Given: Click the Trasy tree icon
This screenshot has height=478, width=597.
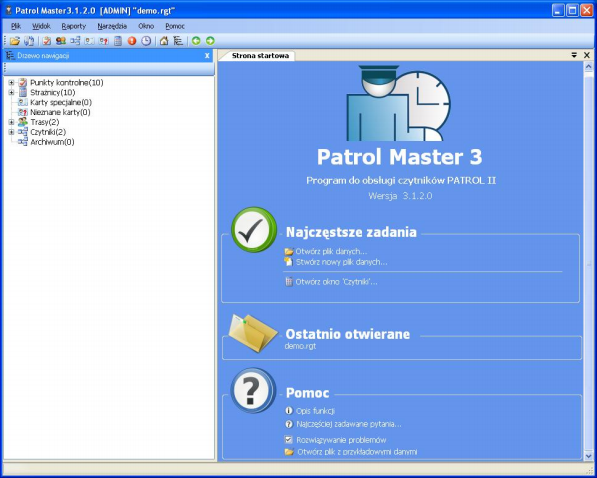Looking at the screenshot, I should pos(23,122).
